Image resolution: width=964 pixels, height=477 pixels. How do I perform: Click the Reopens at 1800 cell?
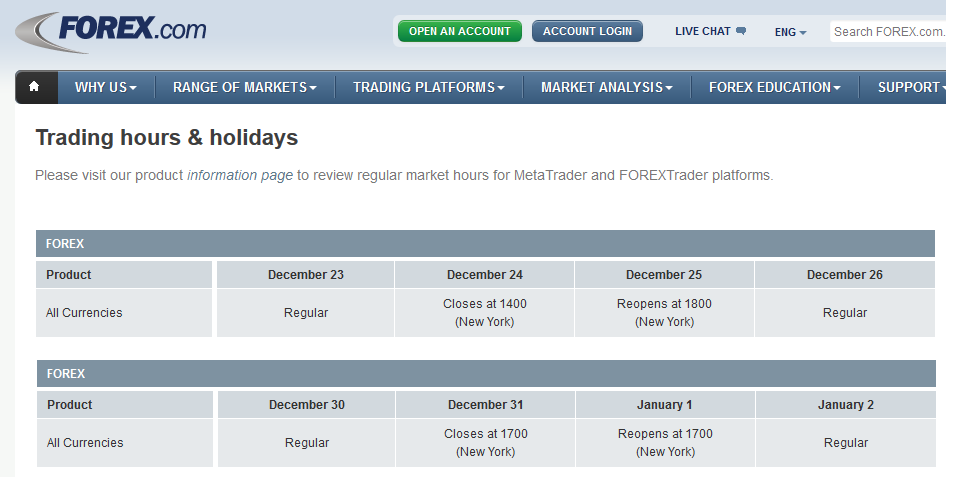point(664,313)
